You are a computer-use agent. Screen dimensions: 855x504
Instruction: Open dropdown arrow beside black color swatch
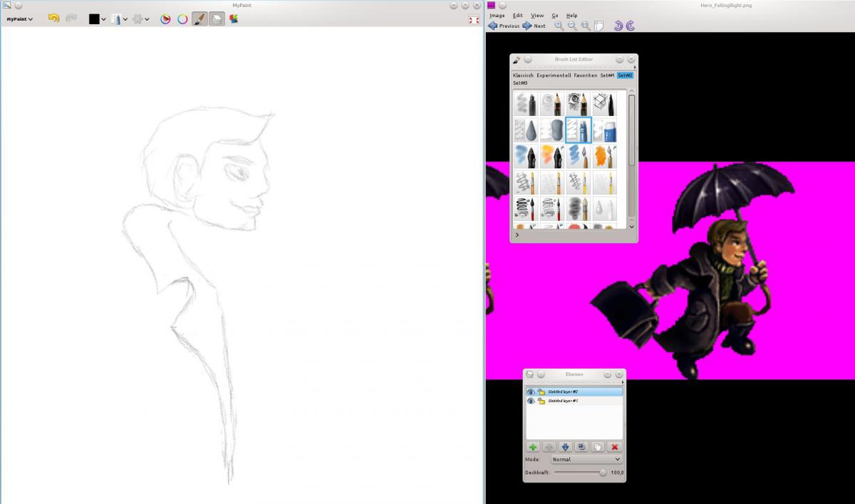[104, 19]
